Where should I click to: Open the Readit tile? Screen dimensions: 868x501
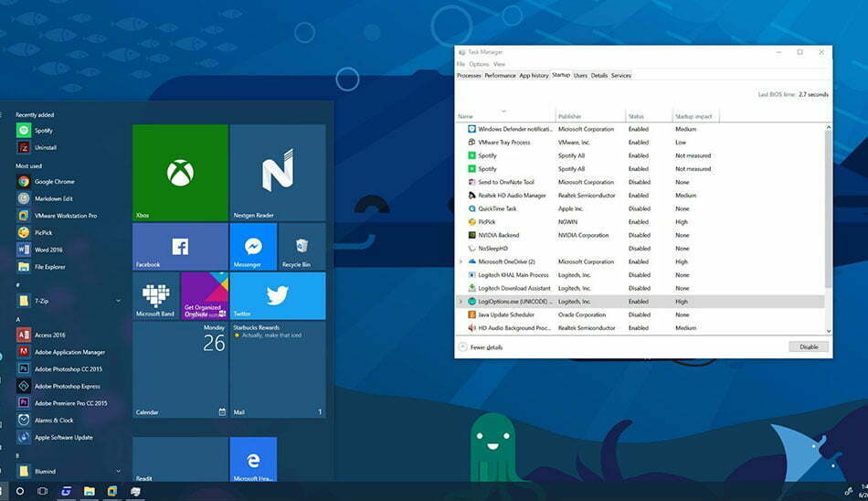pyautogui.click(x=180, y=459)
